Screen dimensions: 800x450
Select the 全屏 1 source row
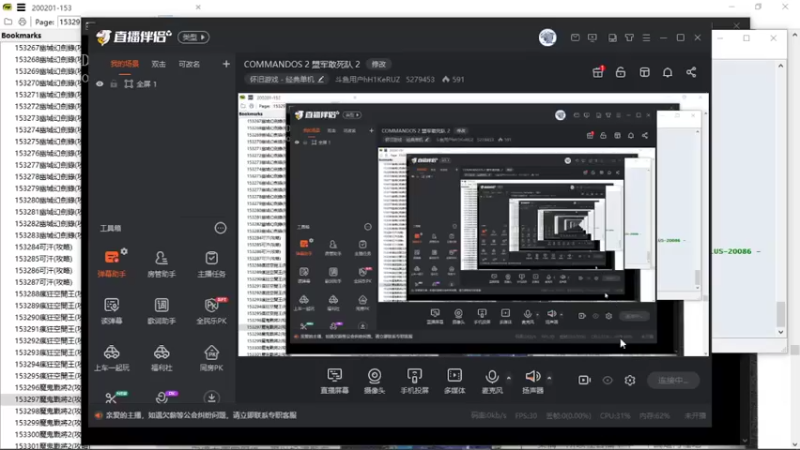pyautogui.click(x=161, y=84)
